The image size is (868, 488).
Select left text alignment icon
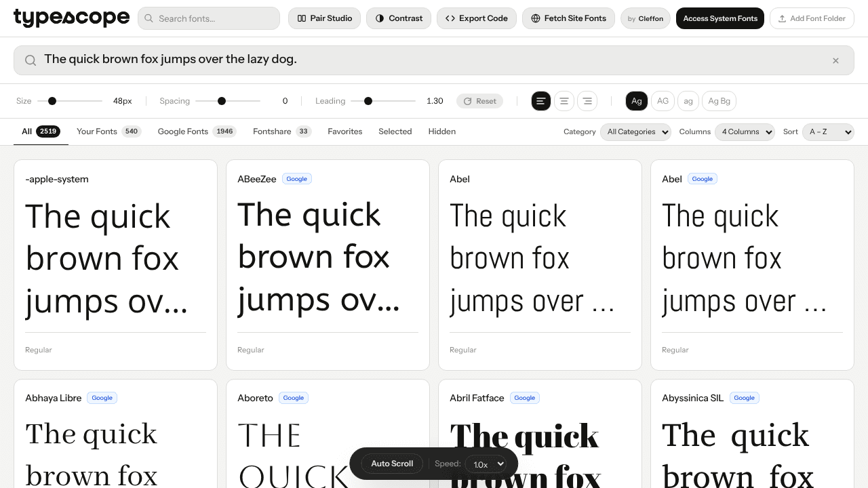click(540, 101)
